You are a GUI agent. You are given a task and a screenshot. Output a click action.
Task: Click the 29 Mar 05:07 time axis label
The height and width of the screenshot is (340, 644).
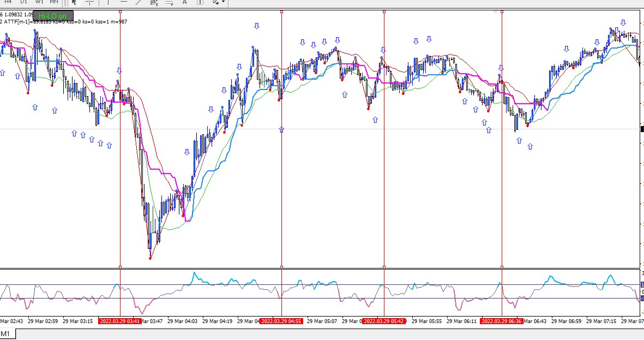click(322, 321)
